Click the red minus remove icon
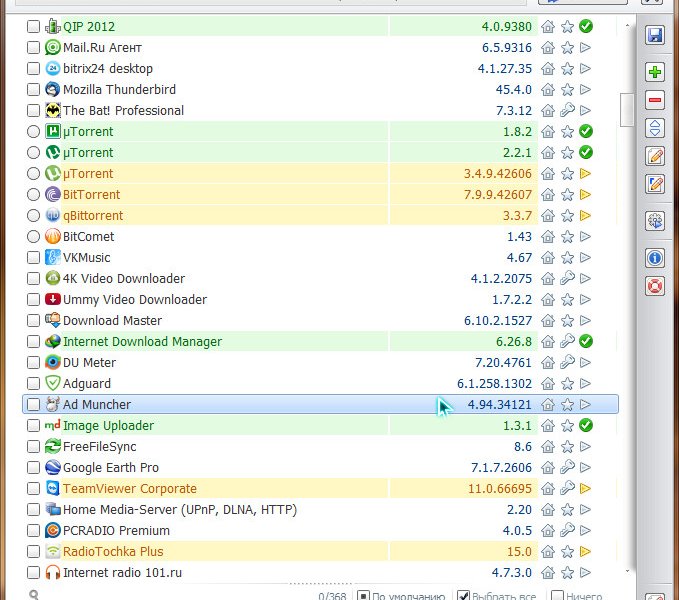This screenshot has width=679, height=600. tap(655, 100)
